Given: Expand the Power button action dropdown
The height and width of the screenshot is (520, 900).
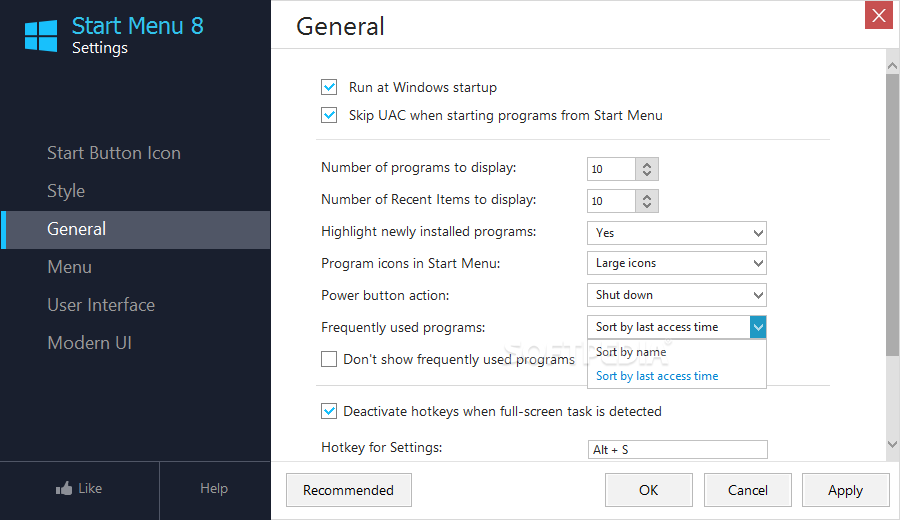Looking at the screenshot, I should (677, 295).
